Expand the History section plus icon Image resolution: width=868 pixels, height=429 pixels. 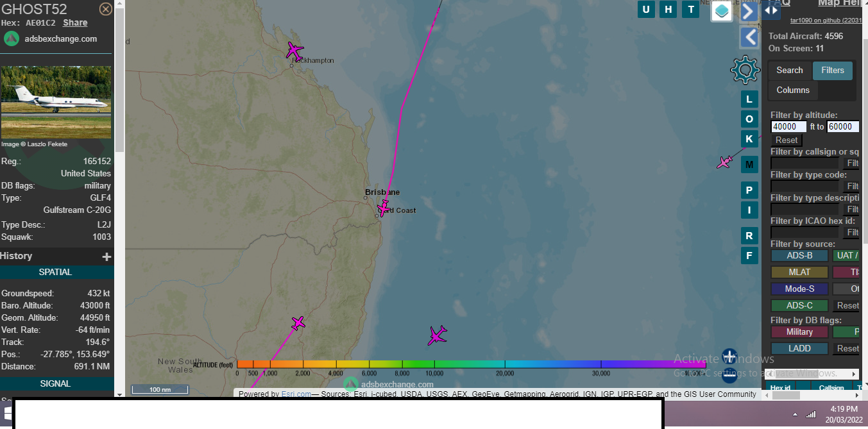pyautogui.click(x=106, y=257)
